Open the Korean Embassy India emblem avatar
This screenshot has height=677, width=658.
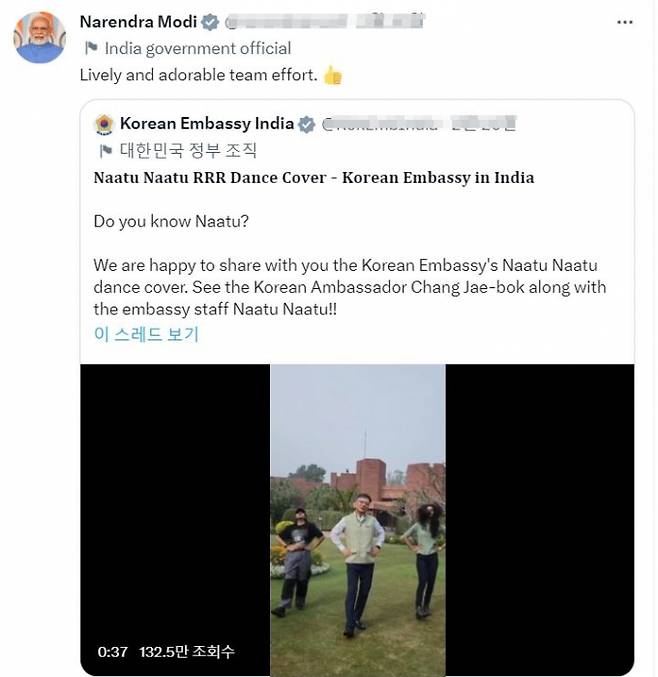(104, 124)
